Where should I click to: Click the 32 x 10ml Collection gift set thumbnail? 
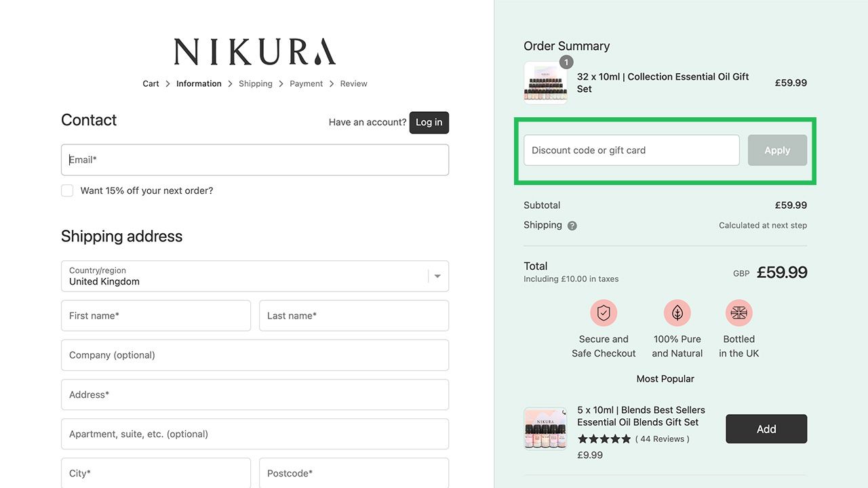[x=545, y=83]
